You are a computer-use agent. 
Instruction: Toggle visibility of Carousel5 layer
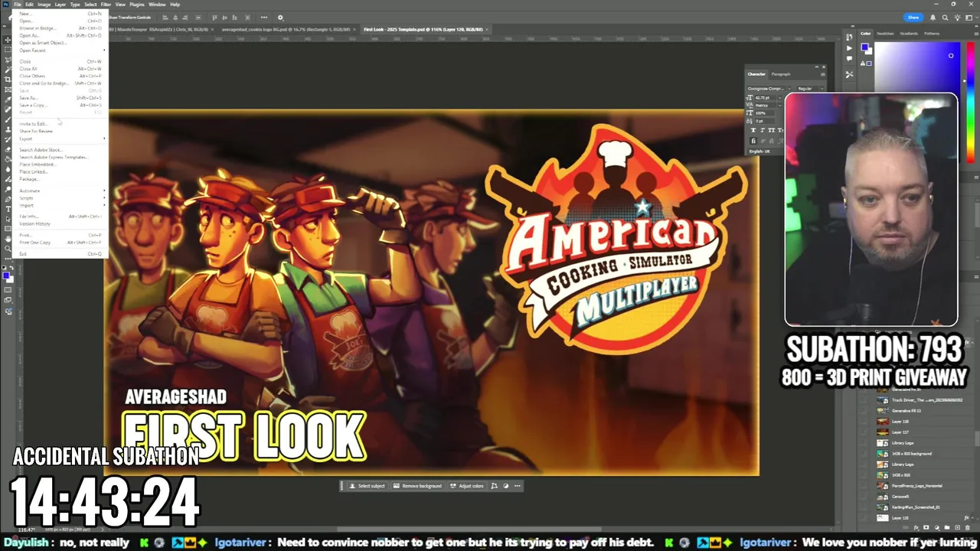pos(863,497)
